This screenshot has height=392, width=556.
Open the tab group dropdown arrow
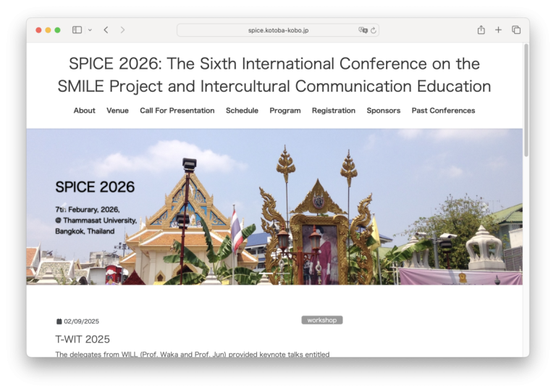(x=90, y=30)
